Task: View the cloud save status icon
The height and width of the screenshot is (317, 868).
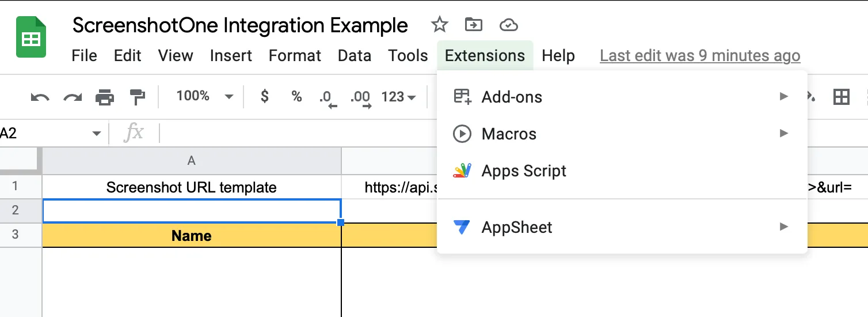Action: [508, 25]
